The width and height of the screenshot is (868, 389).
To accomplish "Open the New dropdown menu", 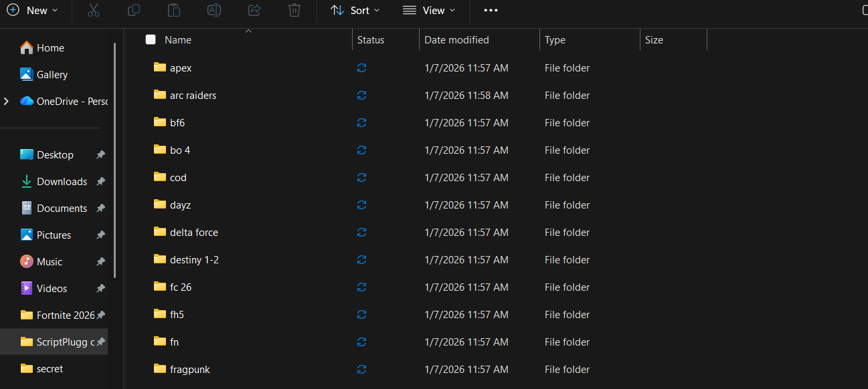I will pos(32,10).
